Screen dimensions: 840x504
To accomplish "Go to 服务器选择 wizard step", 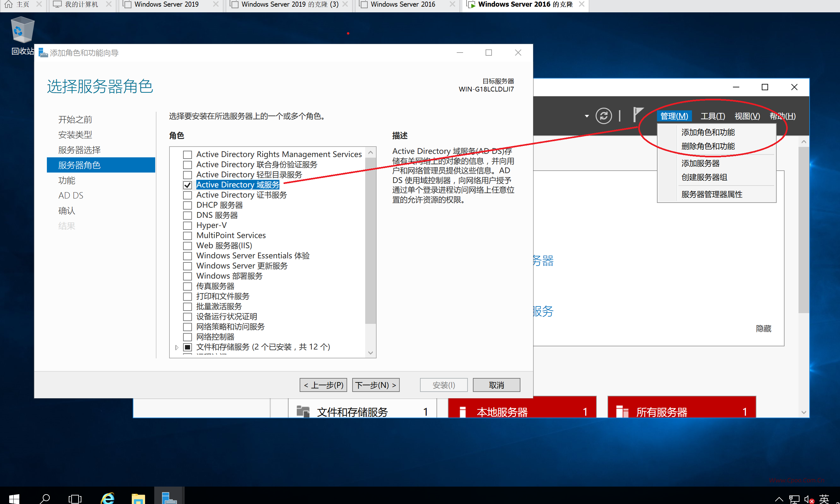I will 79,150.
